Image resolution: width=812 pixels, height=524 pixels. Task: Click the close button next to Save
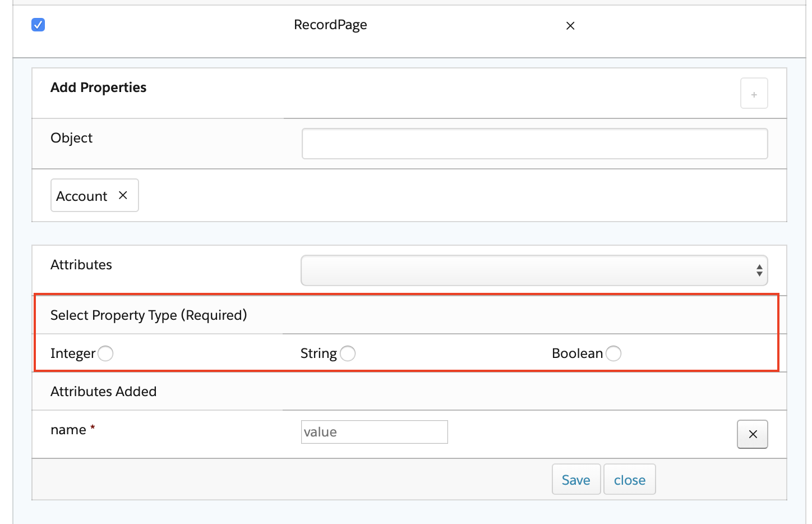629,480
